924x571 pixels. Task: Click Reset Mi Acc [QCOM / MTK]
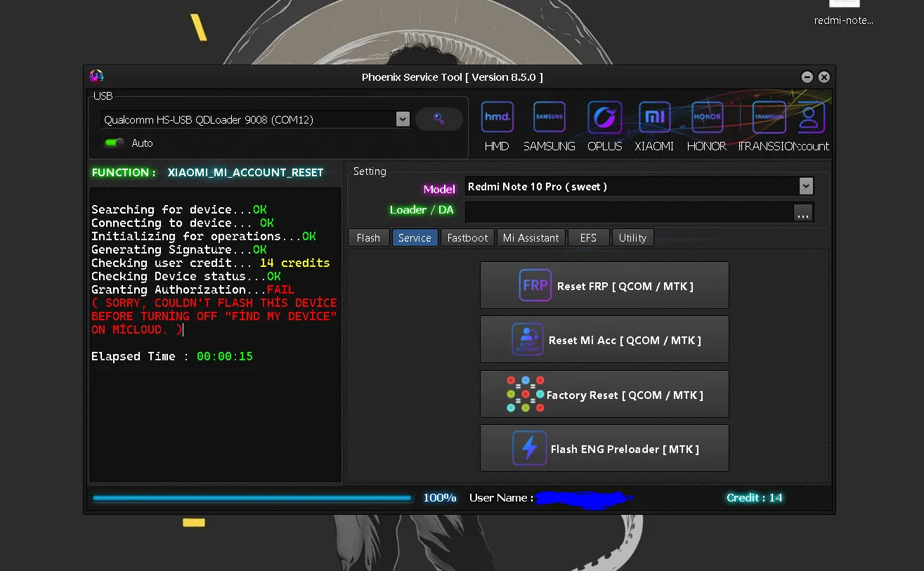604,340
